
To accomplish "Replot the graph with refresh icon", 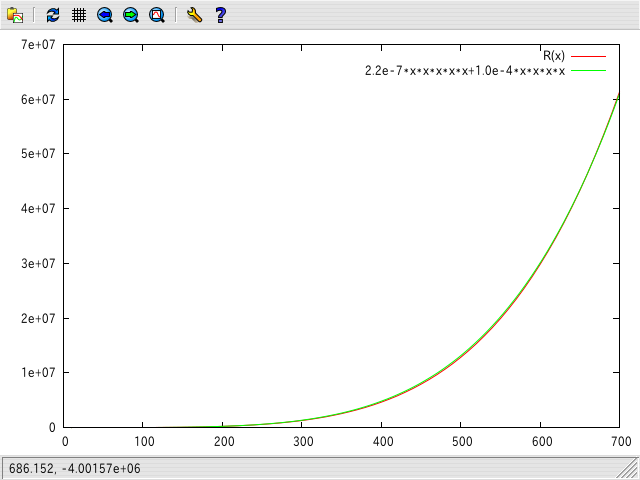I will click(x=53, y=15).
